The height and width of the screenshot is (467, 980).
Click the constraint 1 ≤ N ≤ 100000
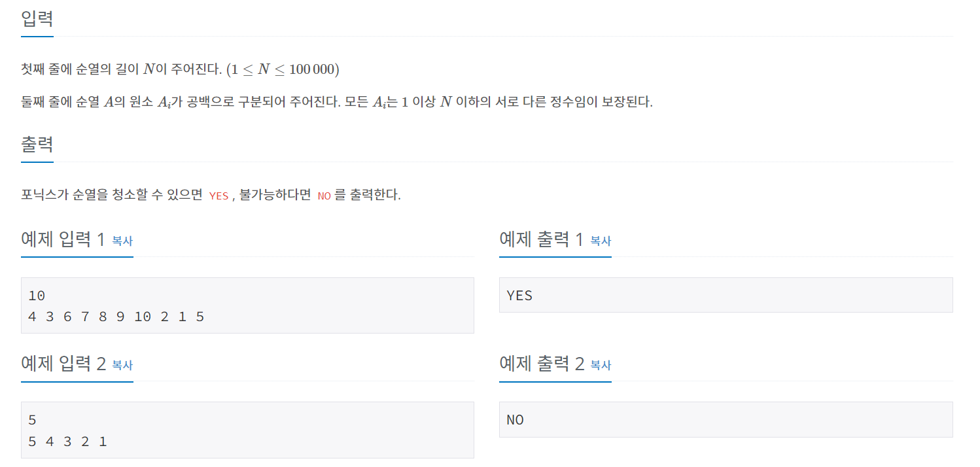(283, 69)
